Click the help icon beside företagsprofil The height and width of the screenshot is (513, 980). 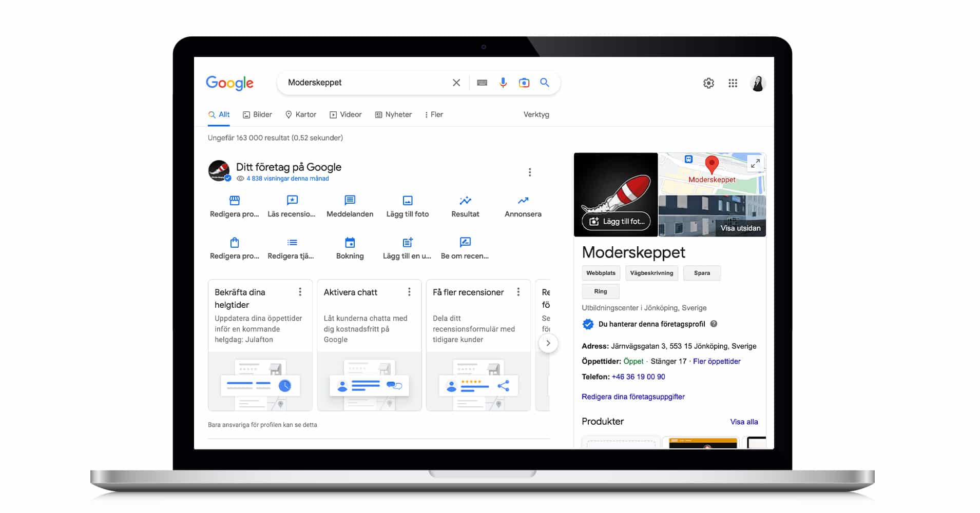coord(714,324)
